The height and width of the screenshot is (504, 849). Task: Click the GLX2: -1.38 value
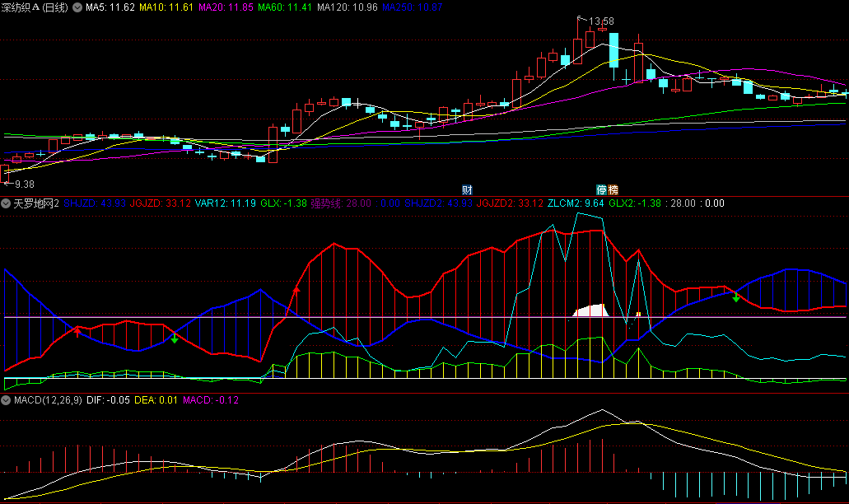pyautogui.click(x=635, y=203)
